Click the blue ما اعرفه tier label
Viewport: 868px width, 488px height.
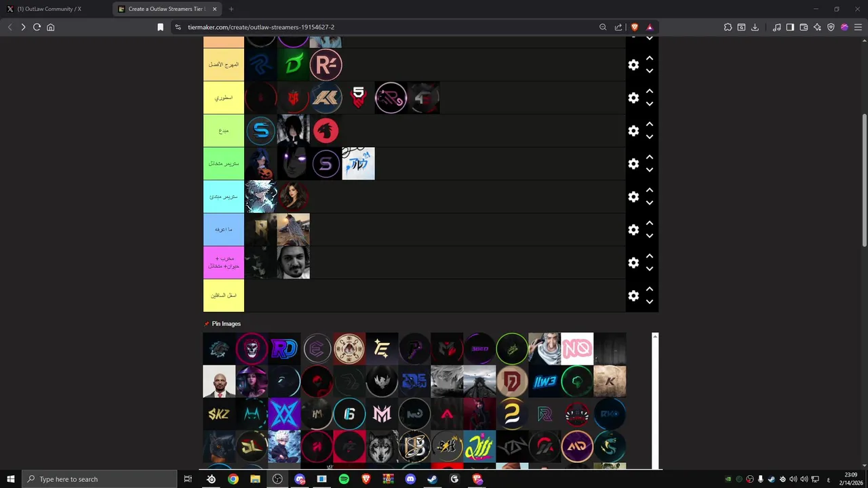[x=224, y=230]
